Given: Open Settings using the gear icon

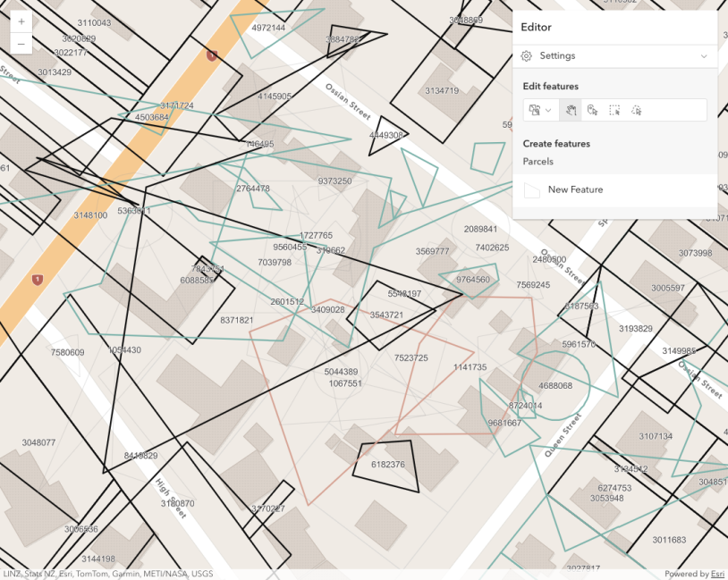Looking at the screenshot, I should [x=528, y=55].
